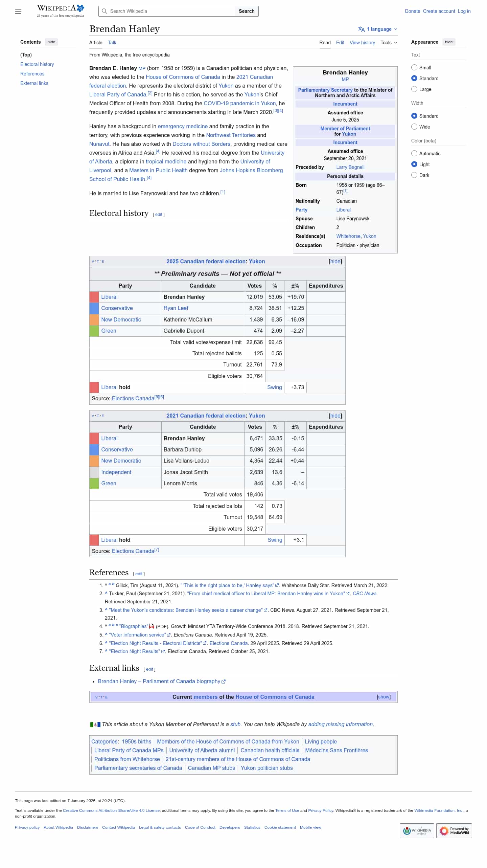Click the Swing link in 2021 election table

275,540
